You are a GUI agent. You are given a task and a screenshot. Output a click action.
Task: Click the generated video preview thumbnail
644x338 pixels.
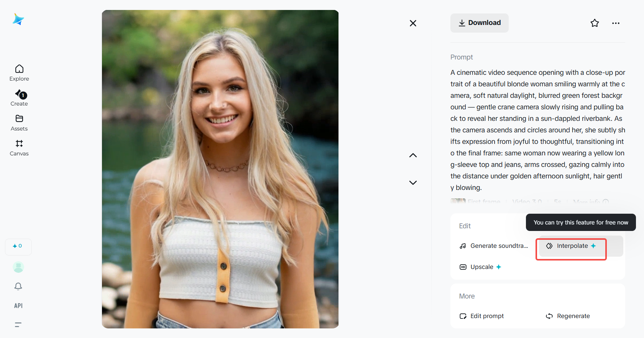pyautogui.click(x=220, y=169)
